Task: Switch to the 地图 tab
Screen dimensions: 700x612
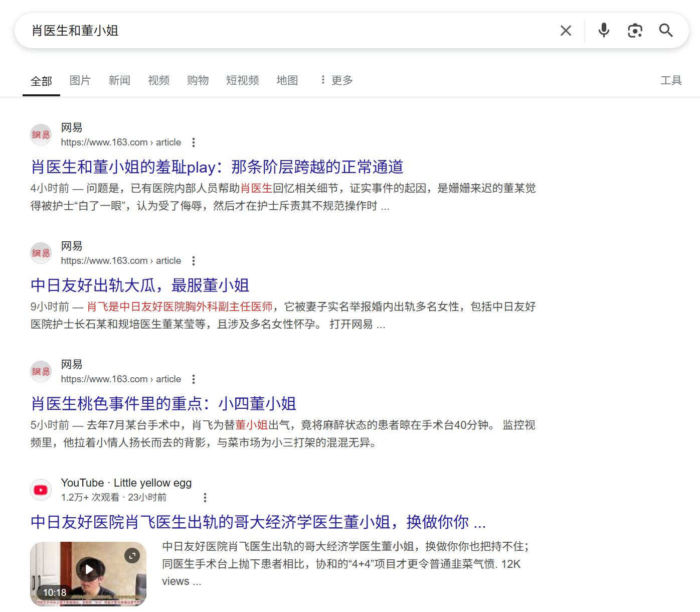Action: point(287,80)
